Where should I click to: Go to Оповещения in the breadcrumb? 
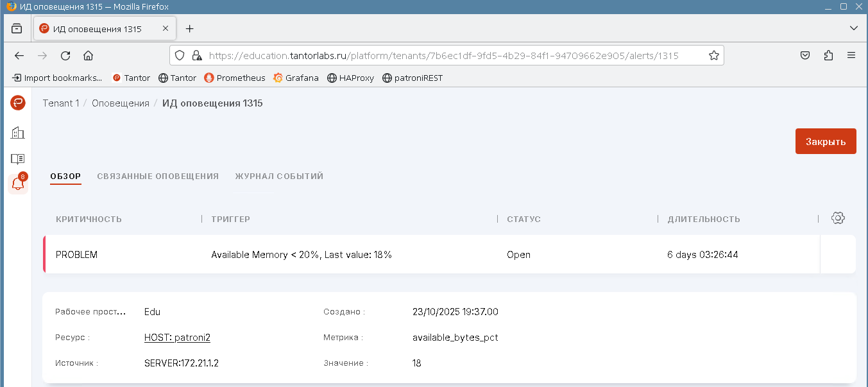(120, 103)
